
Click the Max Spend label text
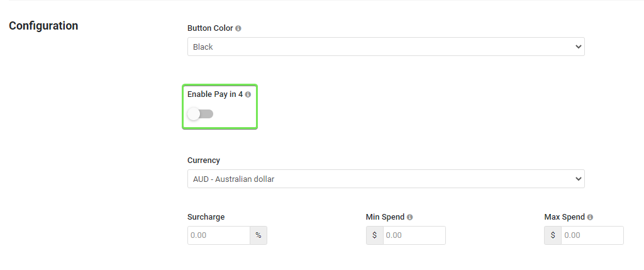coord(564,217)
